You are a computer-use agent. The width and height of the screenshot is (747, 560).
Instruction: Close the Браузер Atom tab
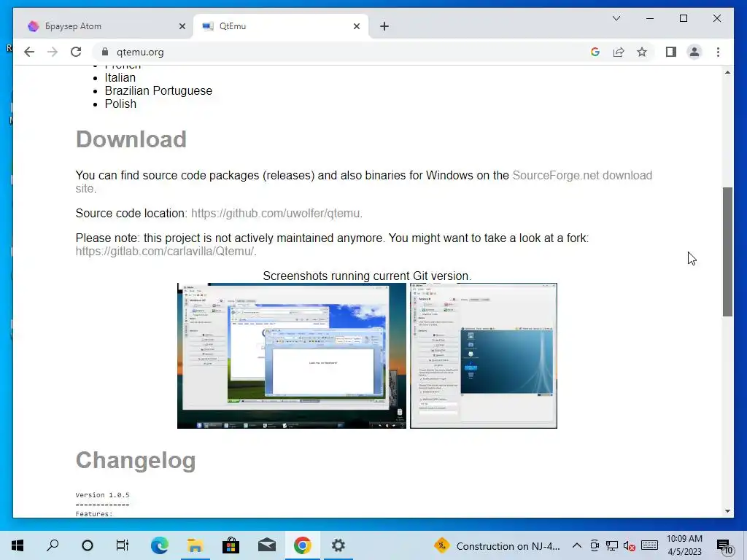tap(182, 26)
